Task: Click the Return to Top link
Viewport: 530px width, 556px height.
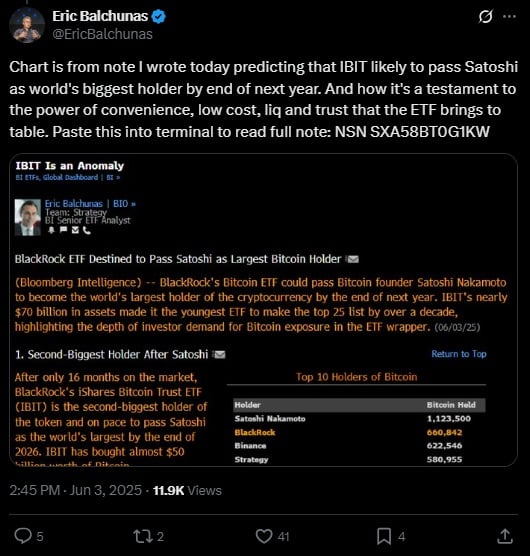Action: (459, 354)
